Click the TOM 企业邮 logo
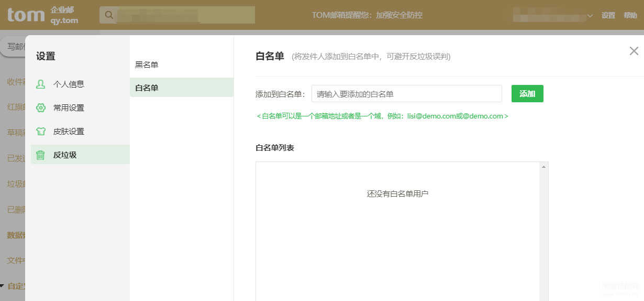The height and width of the screenshot is (301, 644). [x=43, y=15]
